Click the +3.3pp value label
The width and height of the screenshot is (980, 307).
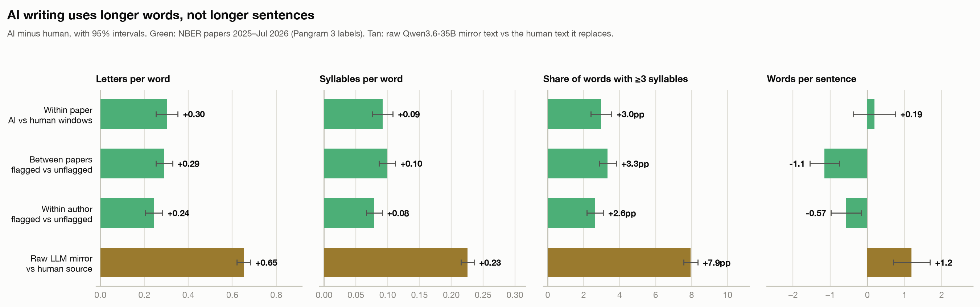tap(635, 164)
